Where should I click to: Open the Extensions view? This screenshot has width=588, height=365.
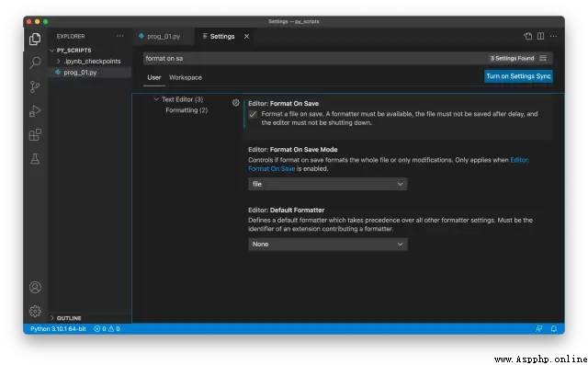pyautogui.click(x=35, y=134)
